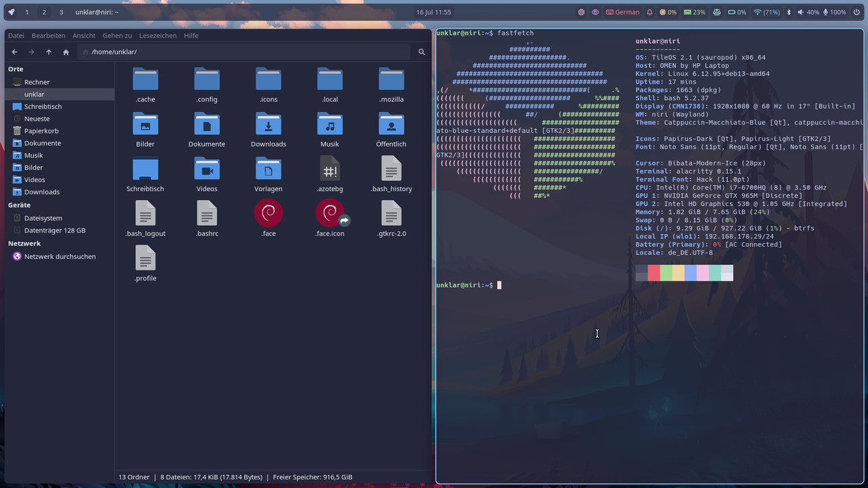Select the .bash_history file
This screenshot has height=488, width=868.
pos(391,169)
